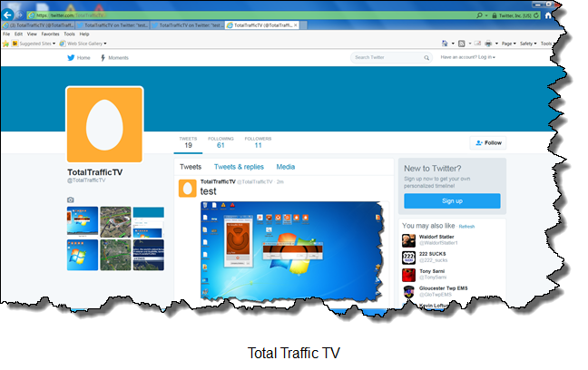This screenshot has width=588, height=370.
Task: Click the Follow button
Action: [x=488, y=142]
